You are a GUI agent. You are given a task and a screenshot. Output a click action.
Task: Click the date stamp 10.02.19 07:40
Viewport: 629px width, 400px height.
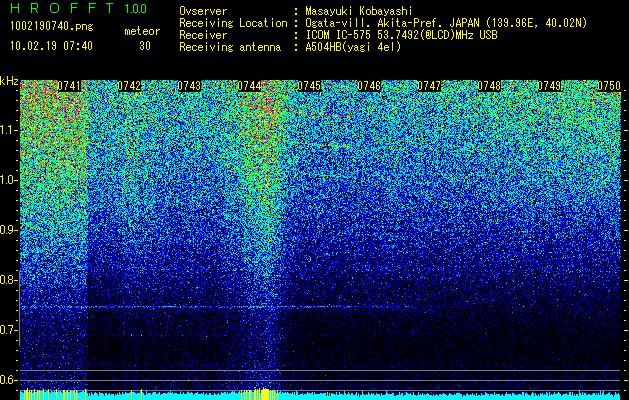(51, 46)
